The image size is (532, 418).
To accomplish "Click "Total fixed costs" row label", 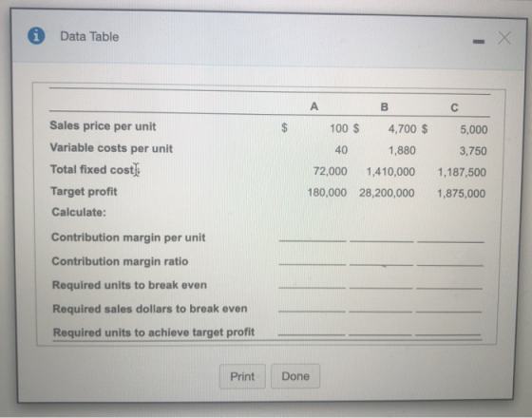I will (x=94, y=169).
